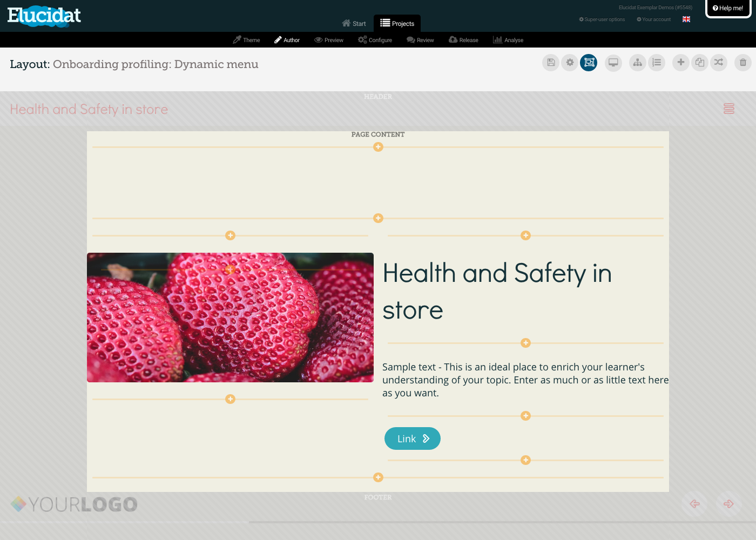
Task: Click the trash can delete icon
Action: tap(743, 63)
